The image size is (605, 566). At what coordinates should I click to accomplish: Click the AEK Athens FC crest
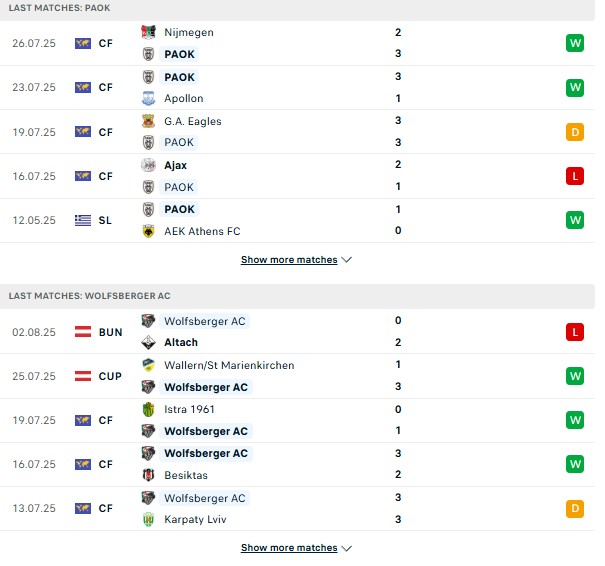[148, 231]
